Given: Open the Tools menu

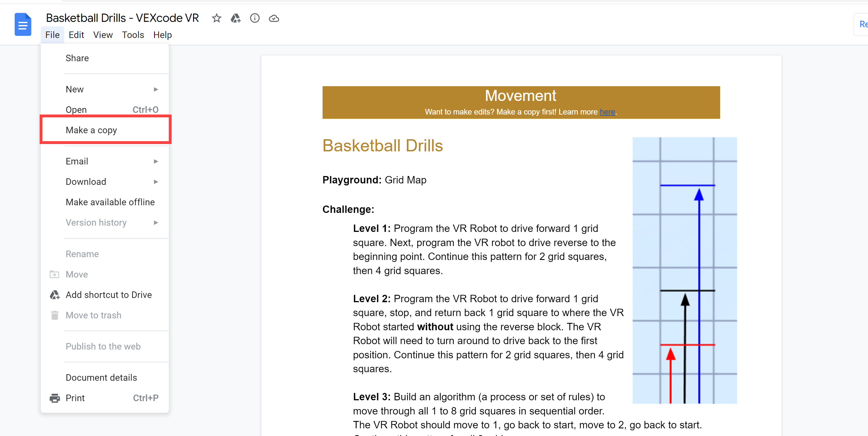Looking at the screenshot, I should click(x=133, y=35).
